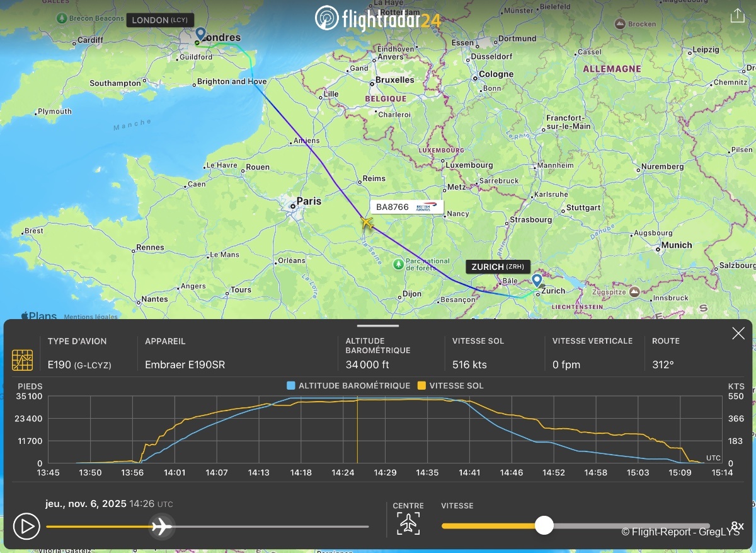Click the LONDON (LCY) airport label
756x553 pixels.
[159, 20]
